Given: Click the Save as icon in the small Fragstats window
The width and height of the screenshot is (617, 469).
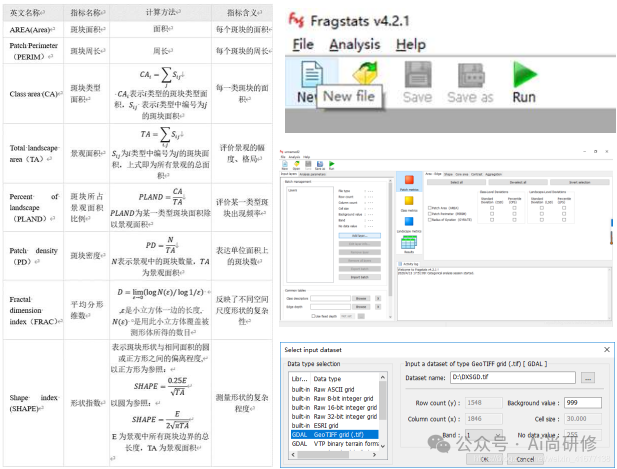Looking at the screenshot, I should tap(320, 164).
